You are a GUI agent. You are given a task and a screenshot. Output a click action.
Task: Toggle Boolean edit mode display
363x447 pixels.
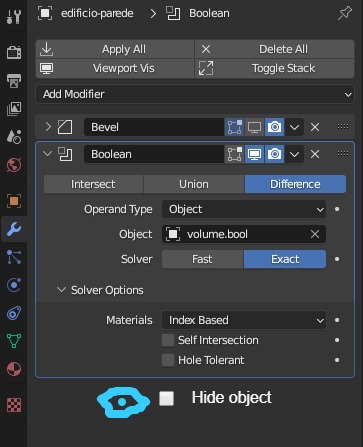pyautogui.click(x=234, y=154)
